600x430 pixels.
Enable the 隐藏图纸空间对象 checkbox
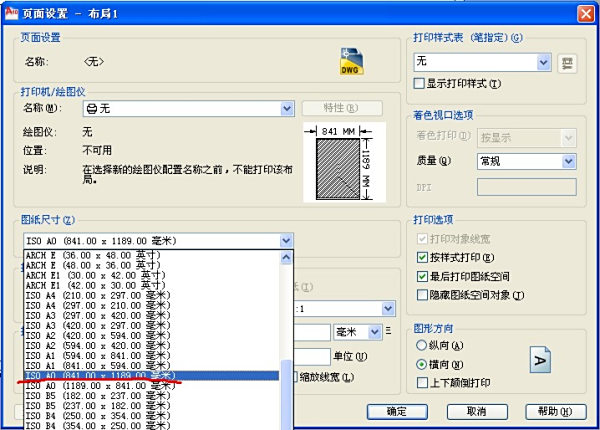point(422,295)
